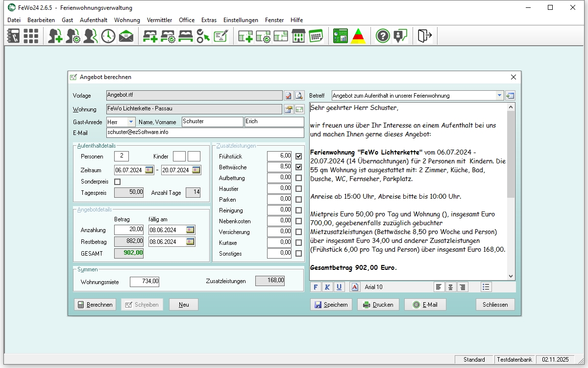Click the envelope mail icon in toolbar
Screen dimensions: 588x368
coord(126,36)
